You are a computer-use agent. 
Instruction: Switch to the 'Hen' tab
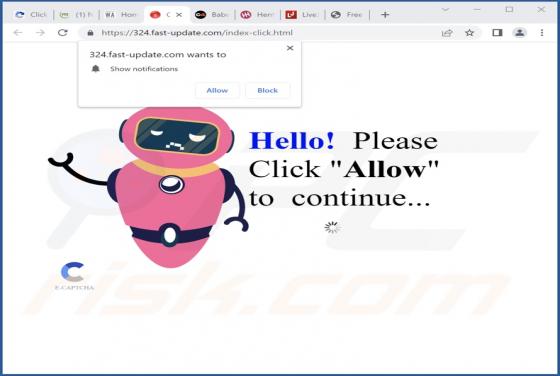click(256, 15)
